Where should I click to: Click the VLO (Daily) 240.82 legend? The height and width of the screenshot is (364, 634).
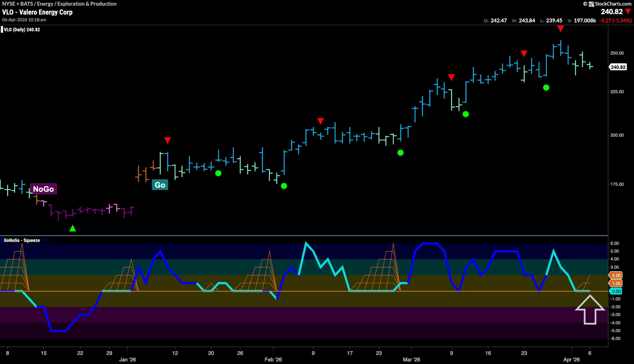click(22, 29)
